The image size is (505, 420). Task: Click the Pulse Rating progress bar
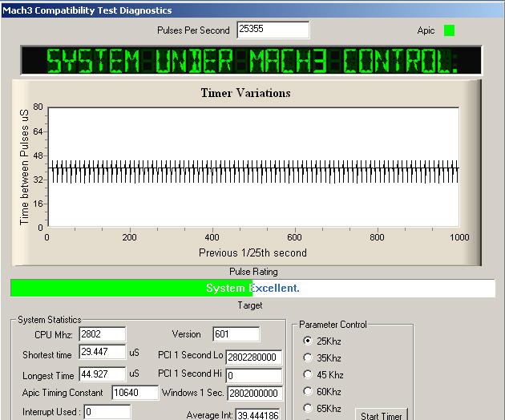point(252,288)
